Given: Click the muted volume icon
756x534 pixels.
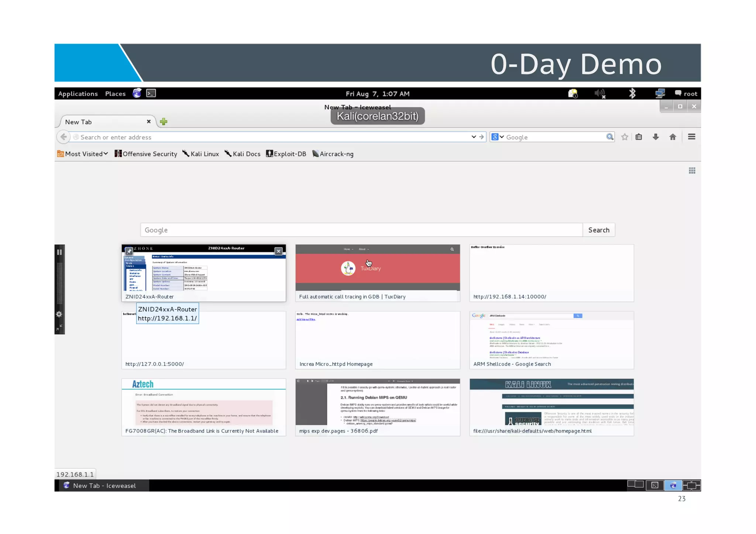Looking at the screenshot, I should point(600,94).
